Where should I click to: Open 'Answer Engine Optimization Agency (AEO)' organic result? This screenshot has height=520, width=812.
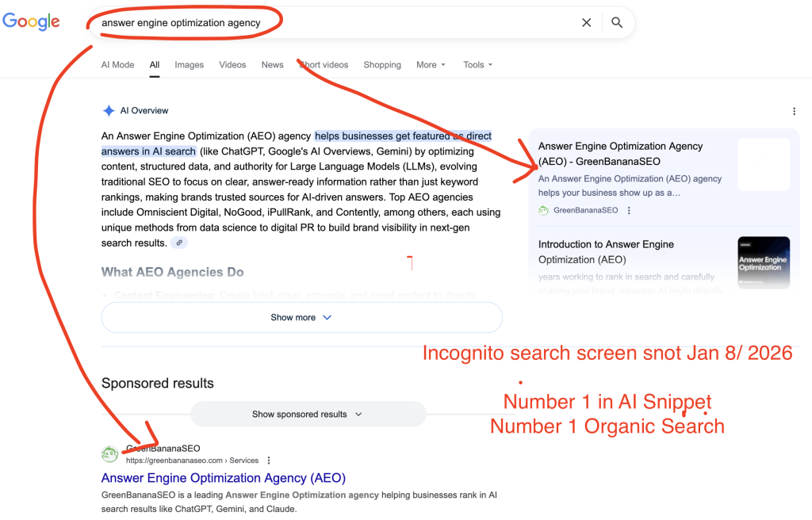[223, 477]
